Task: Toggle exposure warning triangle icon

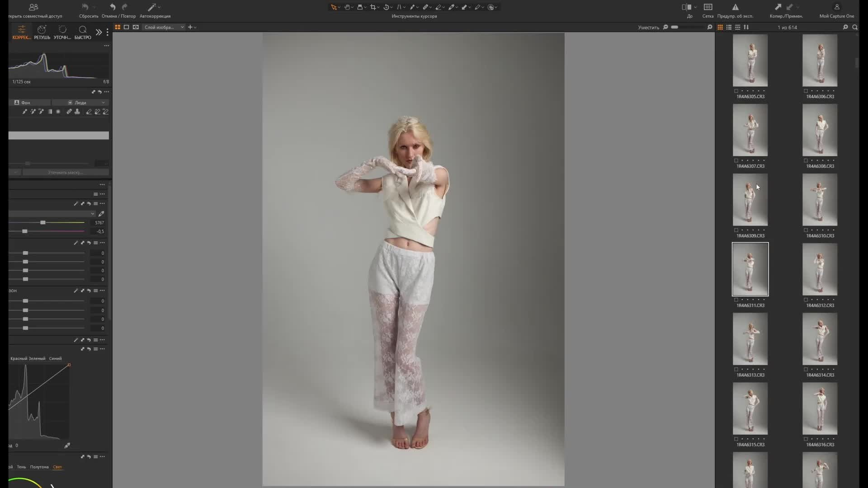Action: click(x=735, y=7)
